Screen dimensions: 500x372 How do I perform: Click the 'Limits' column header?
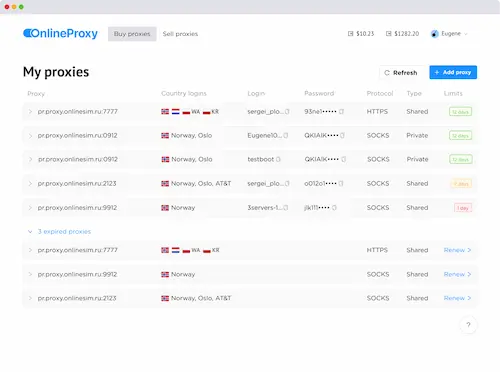[x=453, y=93]
